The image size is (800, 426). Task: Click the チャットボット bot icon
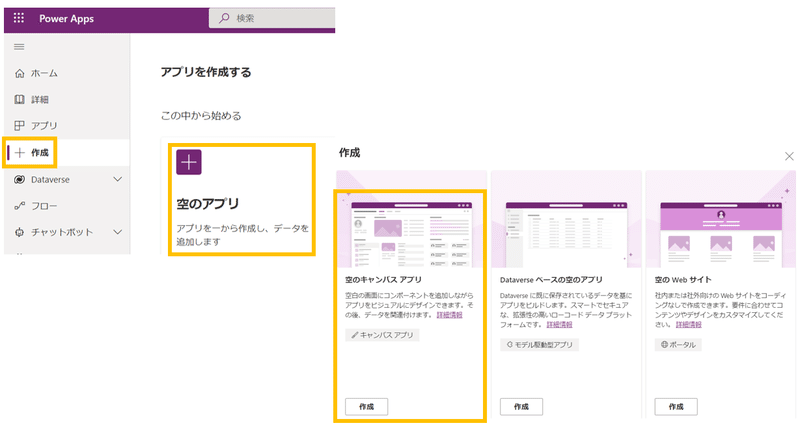pos(19,232)
